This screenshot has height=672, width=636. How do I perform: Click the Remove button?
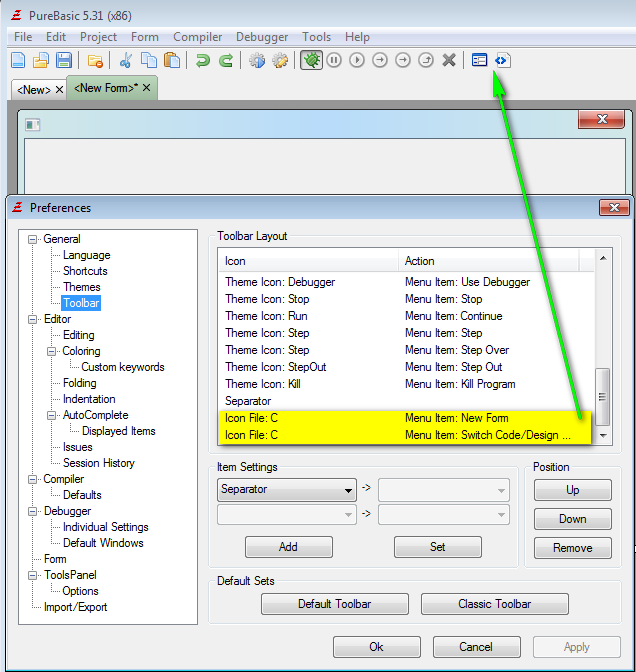pyautogui.click(x=573, y=548)
